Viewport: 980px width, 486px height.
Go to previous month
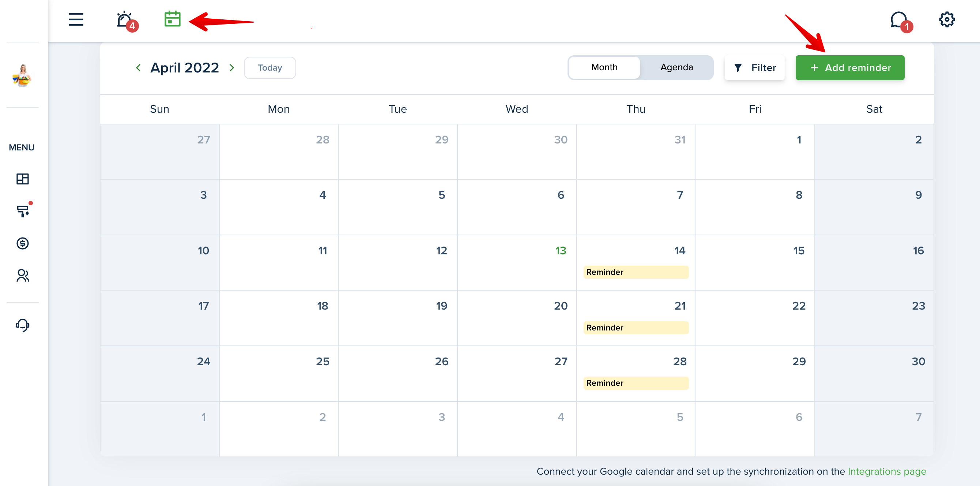pyautogui.click(x=139, y=67)
